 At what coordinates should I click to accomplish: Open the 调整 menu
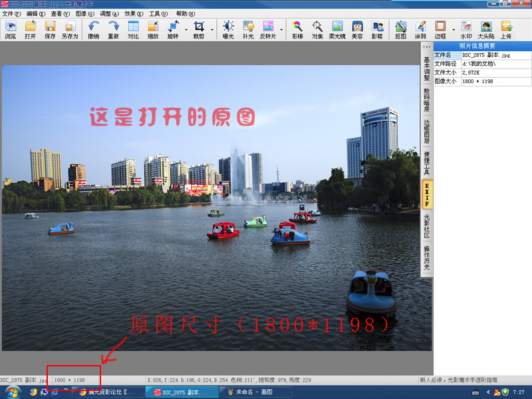(x=109, y=13)
